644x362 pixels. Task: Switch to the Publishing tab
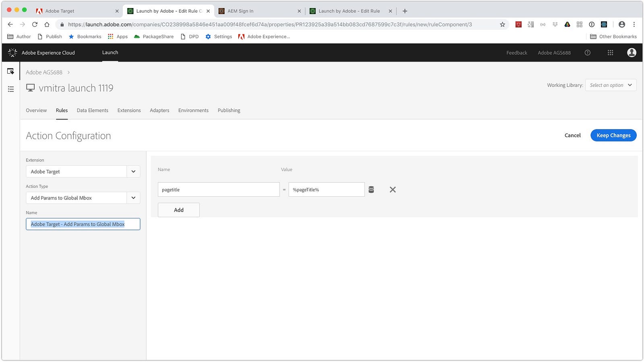click(x=229, y=110)
